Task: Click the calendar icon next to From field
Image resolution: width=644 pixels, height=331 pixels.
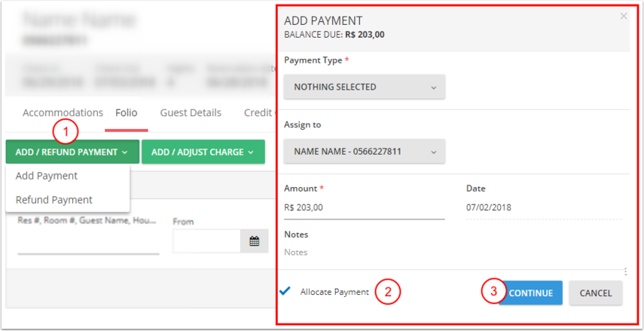Action: (255, 241)
